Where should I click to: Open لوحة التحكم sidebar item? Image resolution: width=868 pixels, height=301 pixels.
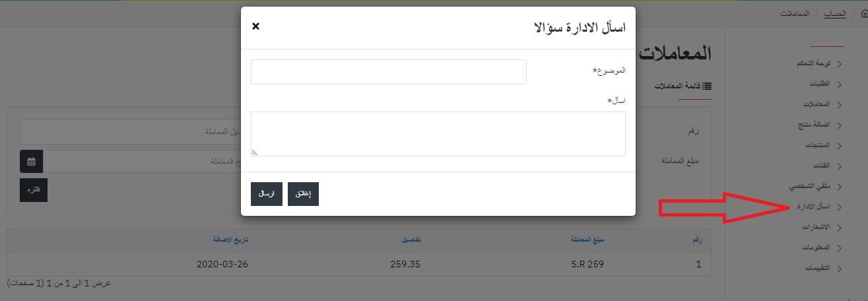tap(814, 63)
